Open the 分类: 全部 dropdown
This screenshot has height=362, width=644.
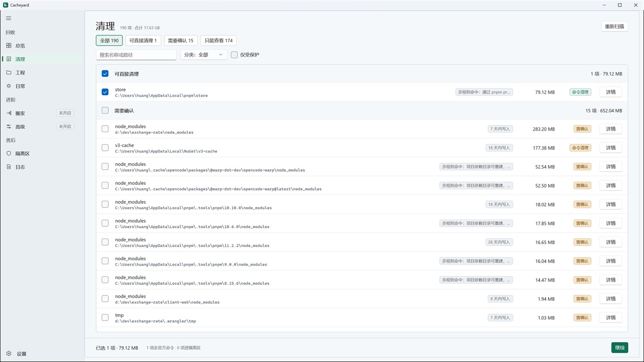coord(203,55)
